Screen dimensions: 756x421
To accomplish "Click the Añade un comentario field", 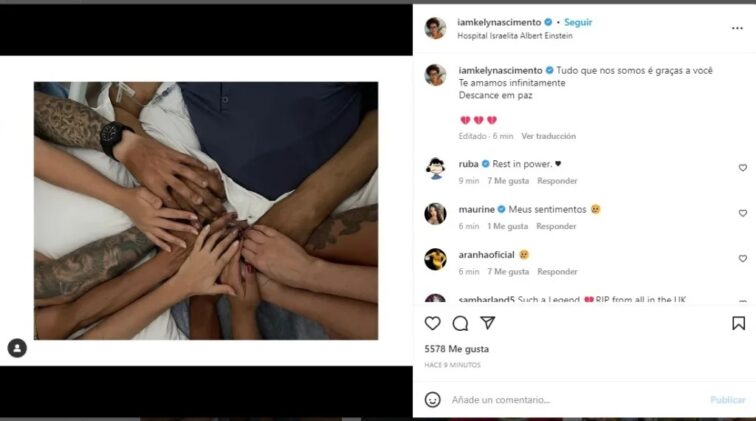I will click(576, 400).
